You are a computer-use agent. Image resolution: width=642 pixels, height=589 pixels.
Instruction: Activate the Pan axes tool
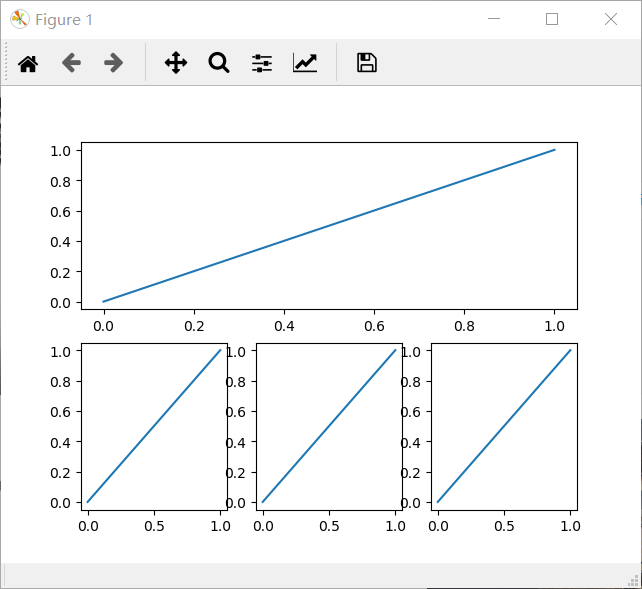[x=176, y=63]
